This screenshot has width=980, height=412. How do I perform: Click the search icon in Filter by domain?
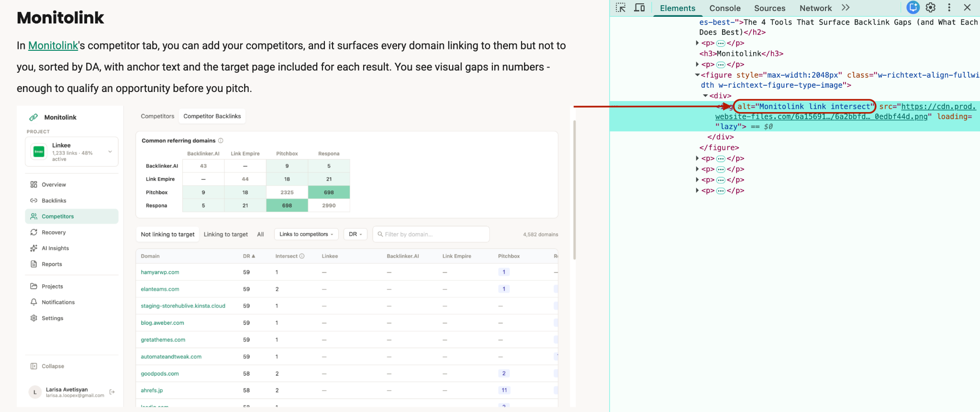tap(380, 234)
